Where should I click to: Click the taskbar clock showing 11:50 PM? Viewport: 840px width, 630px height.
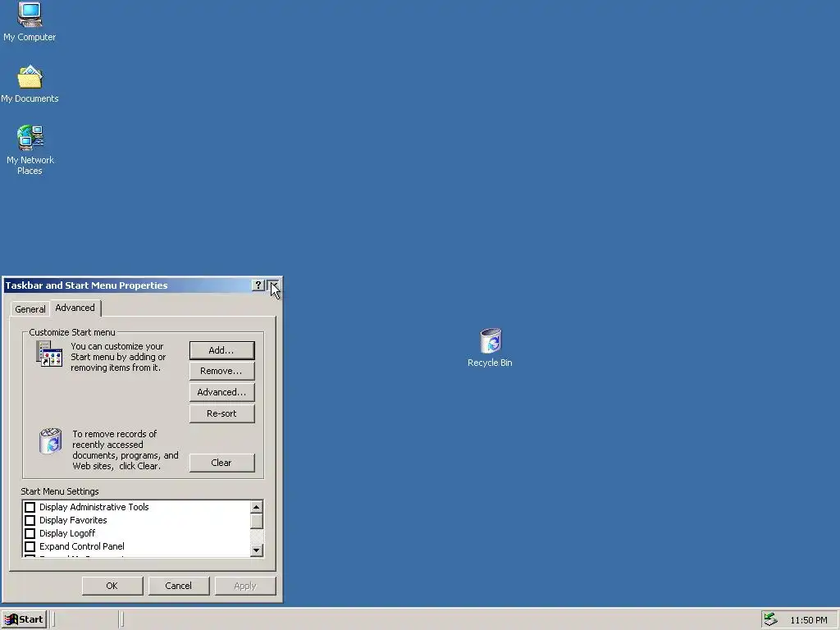[x=808, y=620]
